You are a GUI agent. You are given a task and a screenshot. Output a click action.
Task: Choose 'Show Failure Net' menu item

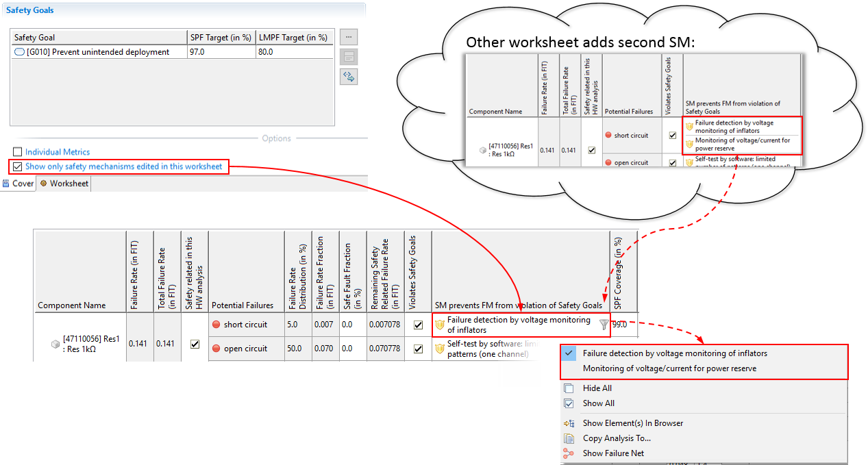(x=614, y=453)
